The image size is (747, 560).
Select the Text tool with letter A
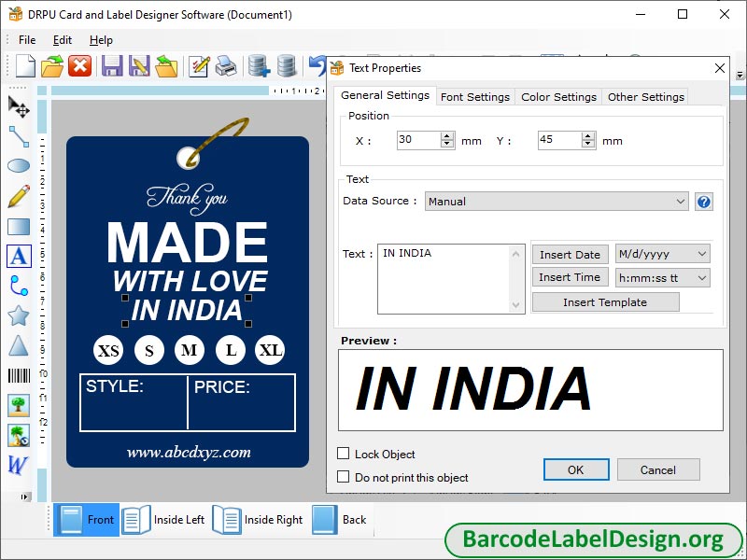(x=19, y=256)
